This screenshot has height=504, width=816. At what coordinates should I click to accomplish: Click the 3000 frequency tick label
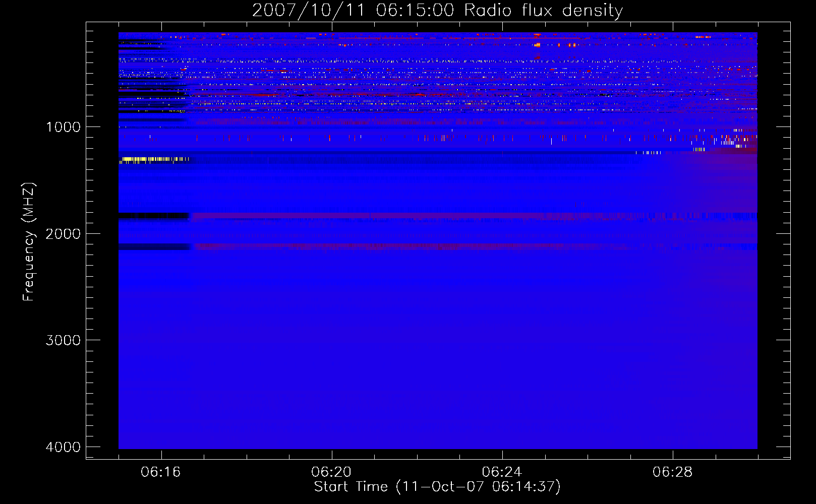(63, 340)
